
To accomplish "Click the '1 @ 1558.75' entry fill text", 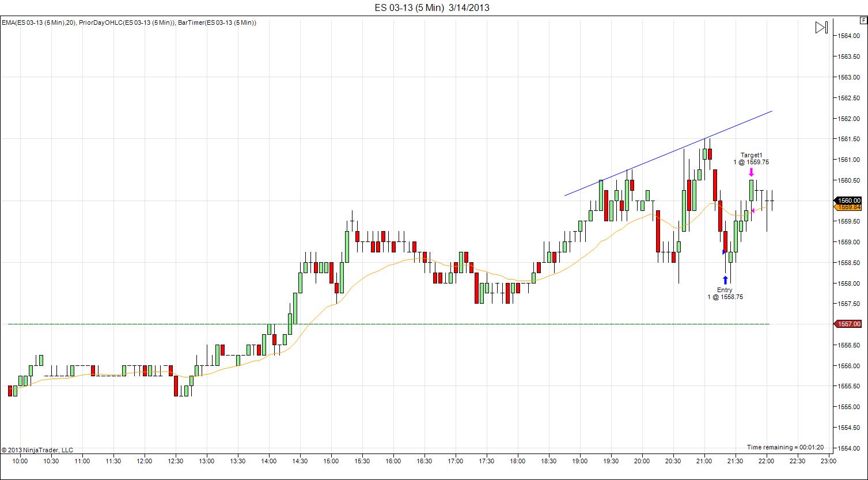I will (725, 297).
